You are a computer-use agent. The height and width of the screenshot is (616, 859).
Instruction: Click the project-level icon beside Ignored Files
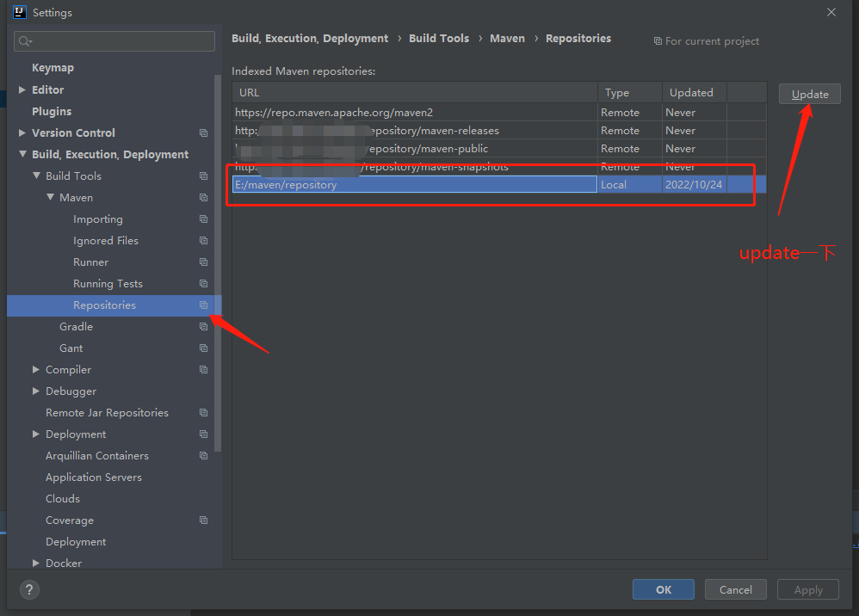(x=203, y=240)
